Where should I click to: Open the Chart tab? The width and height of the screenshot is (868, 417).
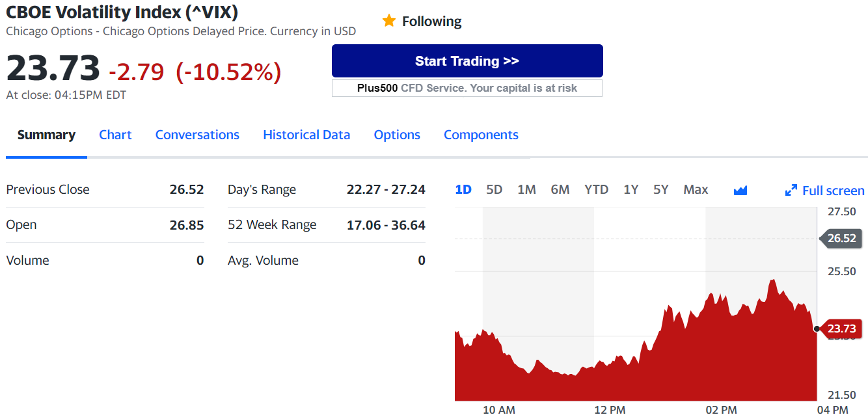[115, 135]
